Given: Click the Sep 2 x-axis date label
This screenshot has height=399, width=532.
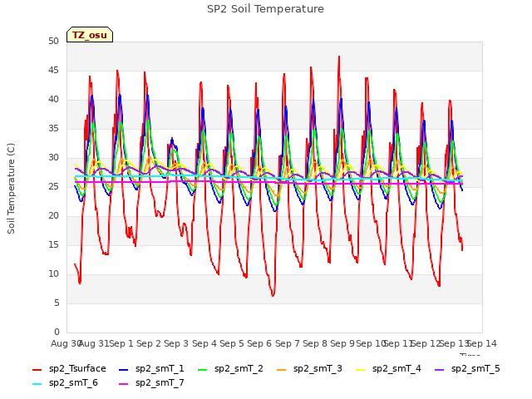Looking at the screenshot, I should click(x=149, y=344).
